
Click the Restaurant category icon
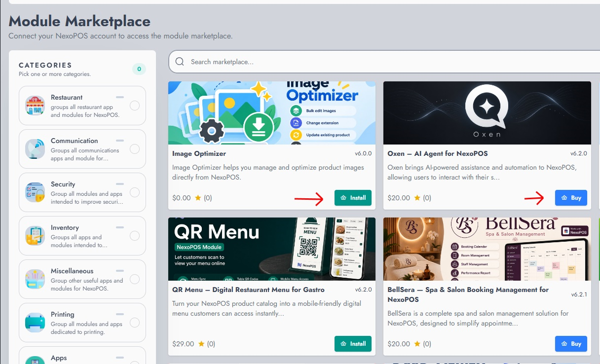[35, 106]
